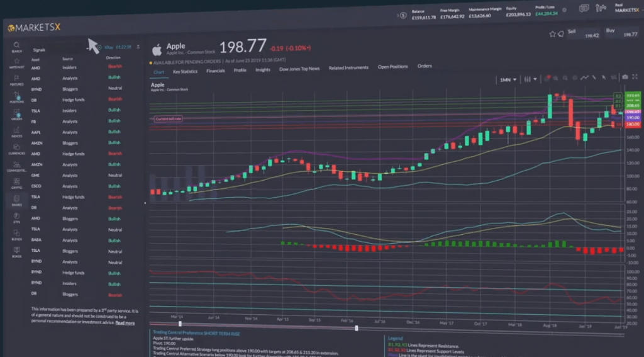Screen dimensions: 644x357
Task: Open the chat messages icon in header
Action: (584, 8)
